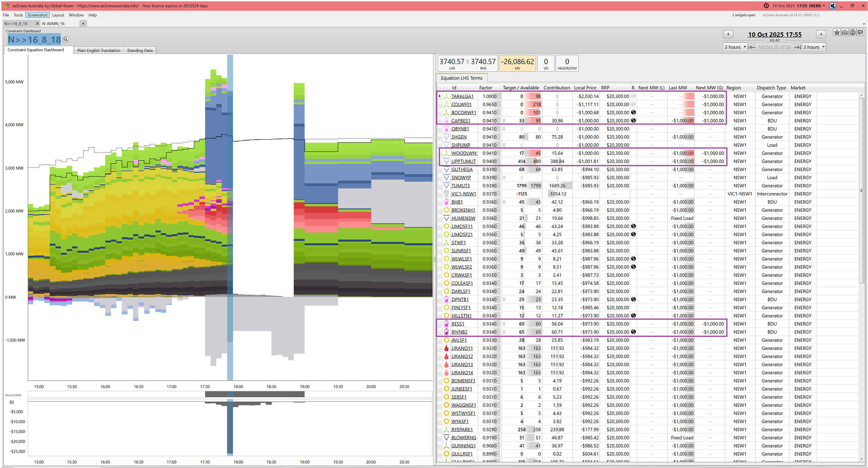Open the NEM time zone dropdown

coord(824,6)
